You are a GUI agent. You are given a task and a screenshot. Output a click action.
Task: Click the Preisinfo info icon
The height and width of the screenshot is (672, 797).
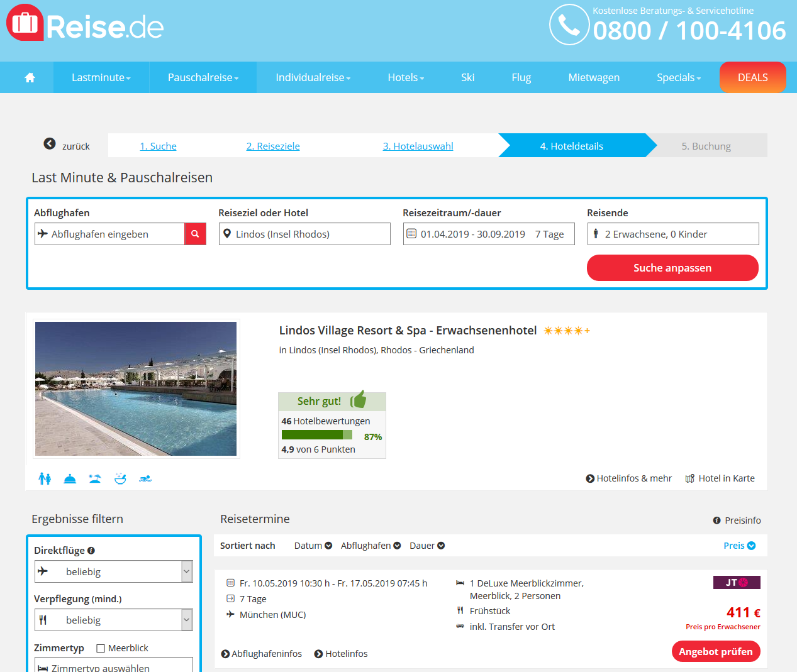tap(716, 521)
